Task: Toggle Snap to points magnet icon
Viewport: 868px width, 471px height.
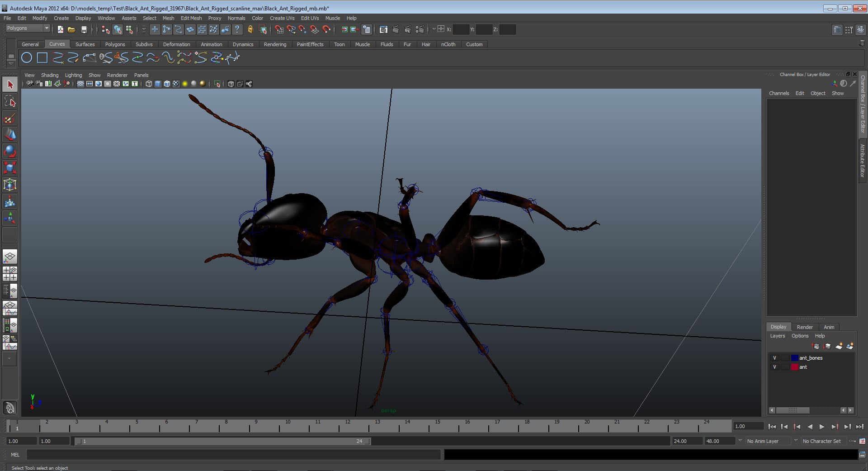Action: tap(303, 29)
